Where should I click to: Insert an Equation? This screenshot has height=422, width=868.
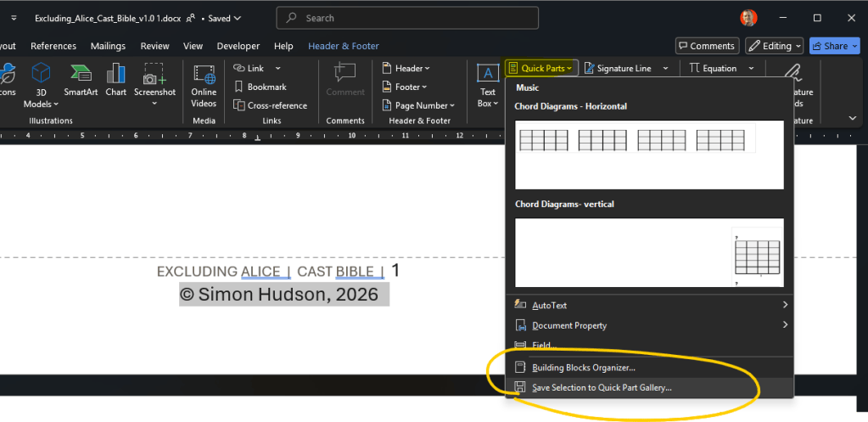pyautogui.click(x=713, y=68)
